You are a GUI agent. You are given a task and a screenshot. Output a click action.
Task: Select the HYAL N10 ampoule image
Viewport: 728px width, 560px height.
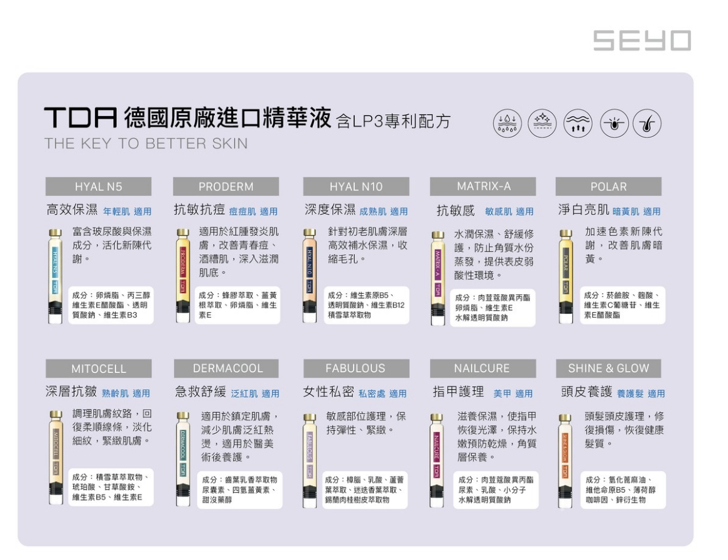(x=310, y=275)
